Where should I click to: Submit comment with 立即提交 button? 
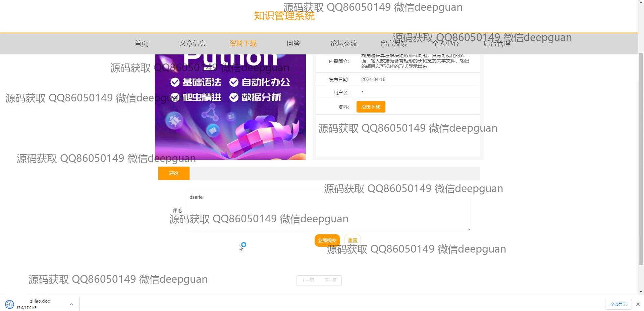point(327,240)
